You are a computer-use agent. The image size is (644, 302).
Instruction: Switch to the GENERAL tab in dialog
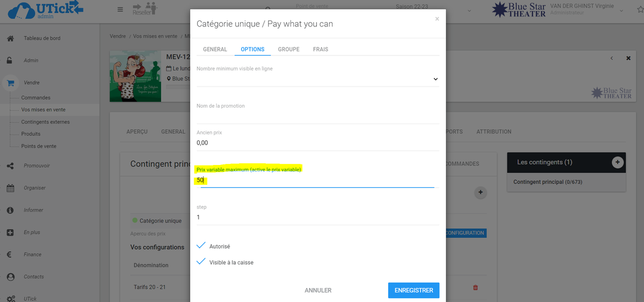coord(215,49)
